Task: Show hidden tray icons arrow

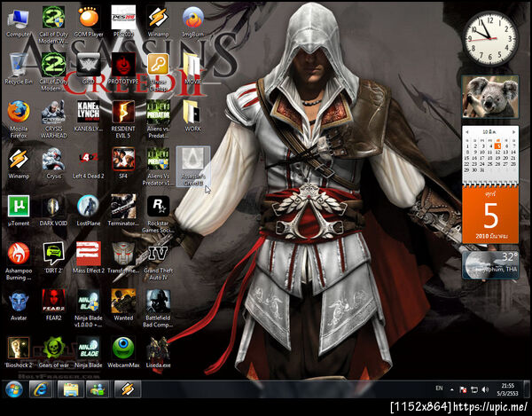Action: pyautogui.click(x=452, y=390)
